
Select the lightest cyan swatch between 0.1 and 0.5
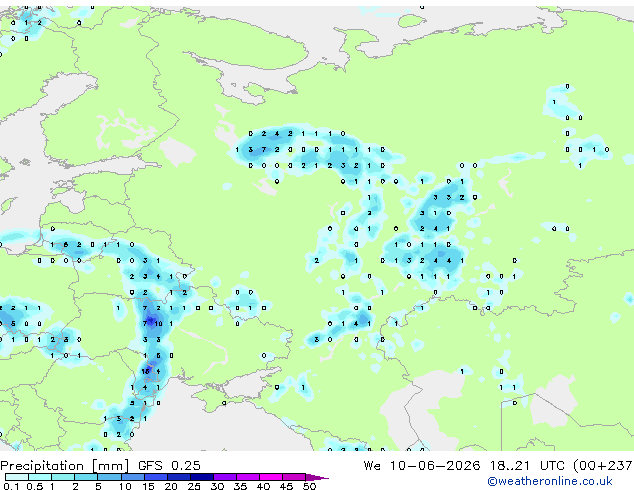pyautogui.click(x=17, y=477)
